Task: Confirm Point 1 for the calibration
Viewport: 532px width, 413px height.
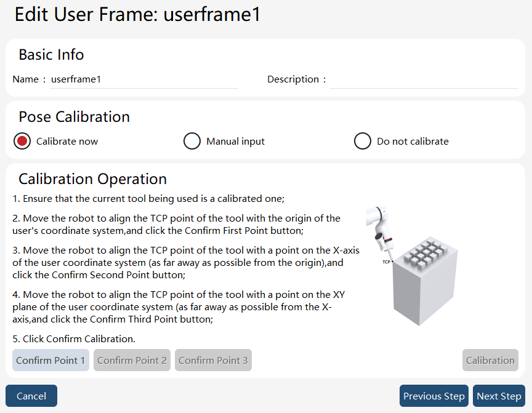Action: (x=50, y=360)
